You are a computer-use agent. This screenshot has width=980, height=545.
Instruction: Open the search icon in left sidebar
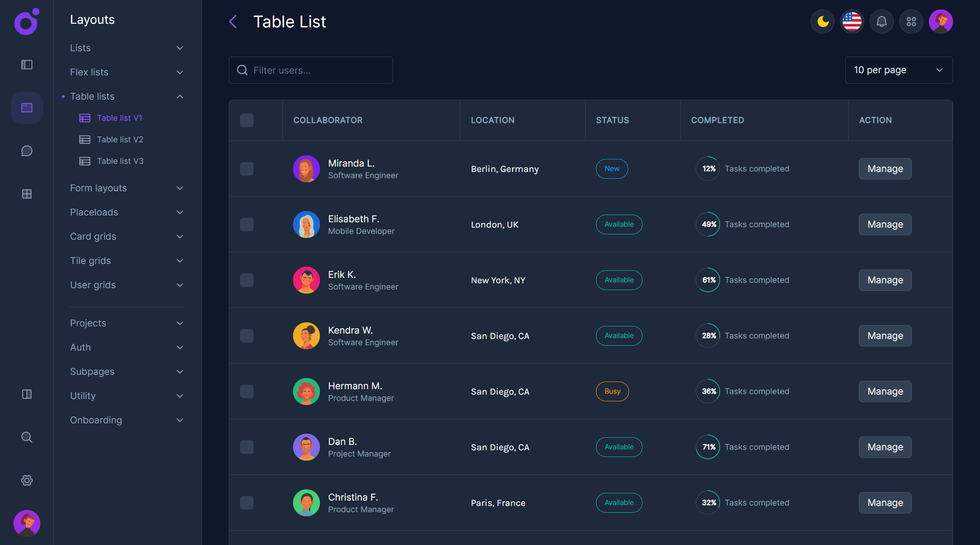[26, 437]
